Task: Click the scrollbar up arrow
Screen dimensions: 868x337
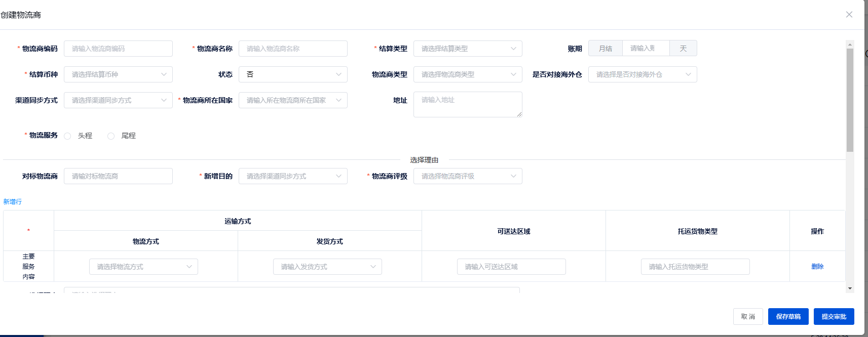Action: [850, 45]
